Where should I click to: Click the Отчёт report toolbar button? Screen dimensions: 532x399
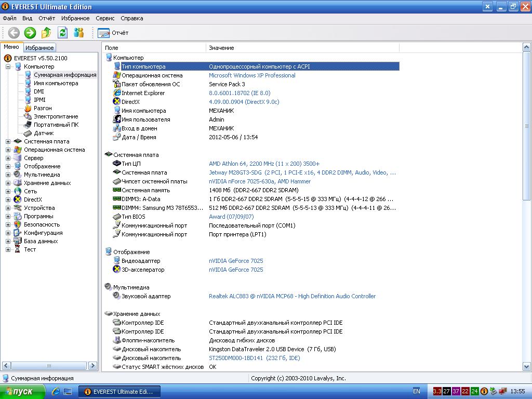click(113, 33)
